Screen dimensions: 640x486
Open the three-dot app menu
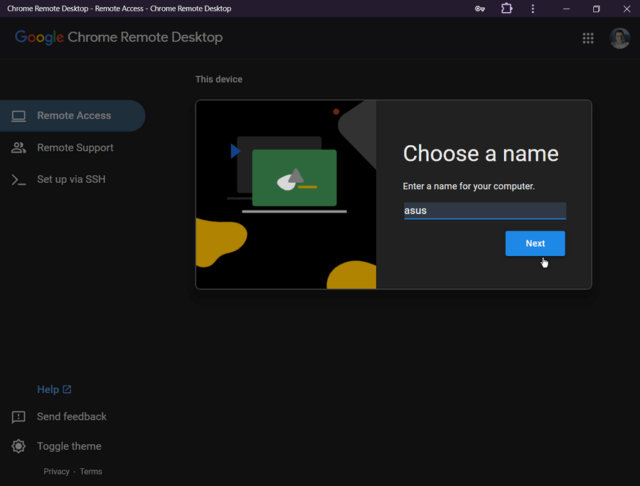533,9
